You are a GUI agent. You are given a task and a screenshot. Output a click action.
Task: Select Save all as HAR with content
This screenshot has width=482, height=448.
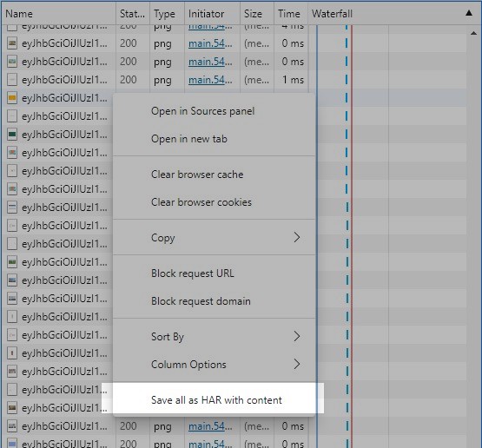[216, 399]
